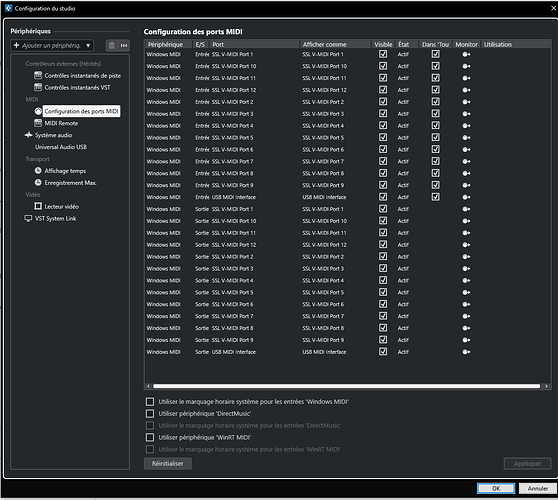Select the Contrôles instantanés VST icon

pyautogui.click(x=38, y=87)
